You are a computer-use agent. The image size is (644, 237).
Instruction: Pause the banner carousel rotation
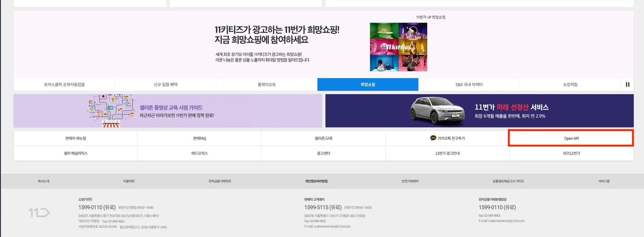click(627, 84)
